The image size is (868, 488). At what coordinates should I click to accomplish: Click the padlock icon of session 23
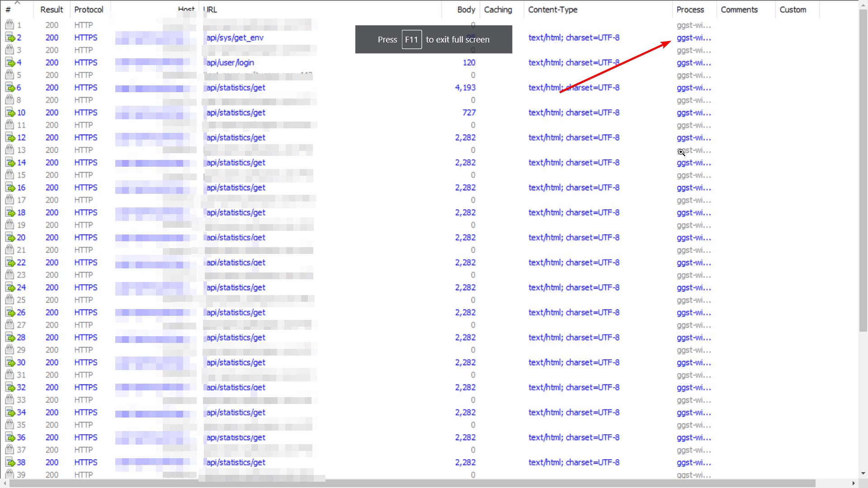[9, 275]
